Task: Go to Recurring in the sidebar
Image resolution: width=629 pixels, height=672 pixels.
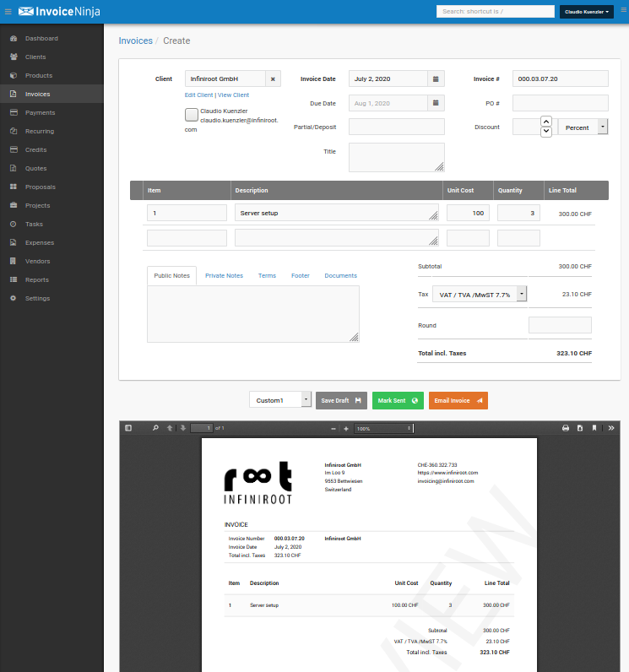Action: click(x=39, y=131)
